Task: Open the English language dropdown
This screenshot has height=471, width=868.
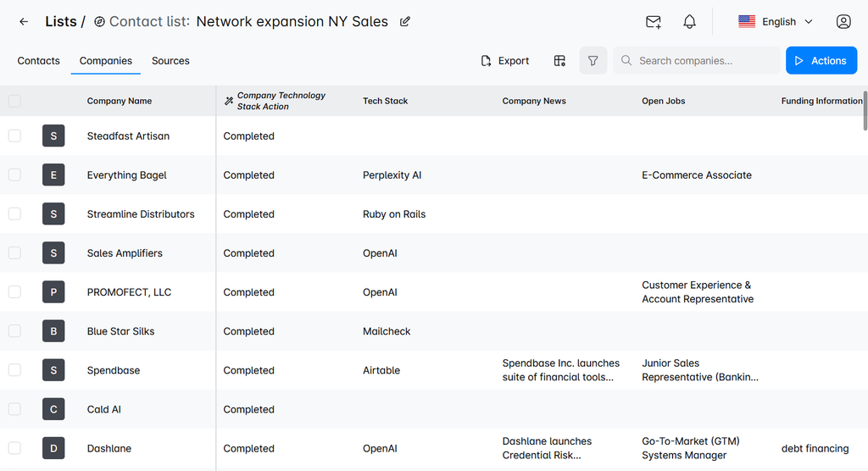Action: (x=776, y=21)
